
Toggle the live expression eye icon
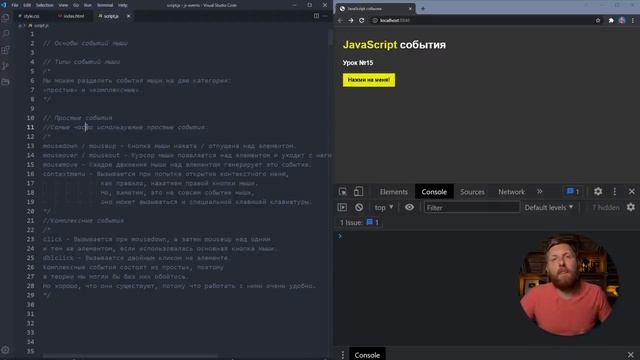pyautogui.click(x=409, y=207)
